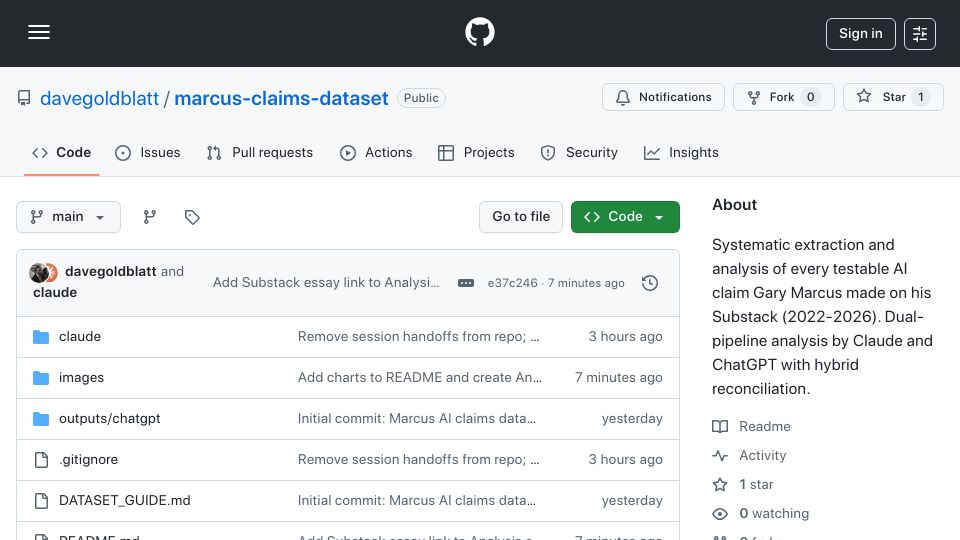
Task: View commit history clock icon
Action: pyautogui.click(x=650, y=283)
